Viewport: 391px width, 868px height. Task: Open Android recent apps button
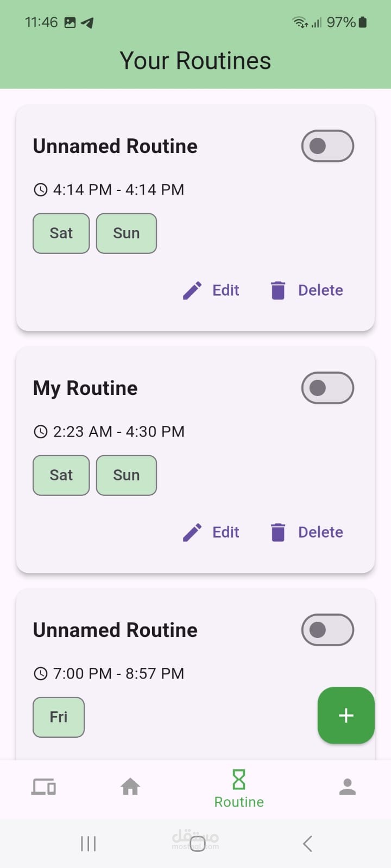[88, 844]
